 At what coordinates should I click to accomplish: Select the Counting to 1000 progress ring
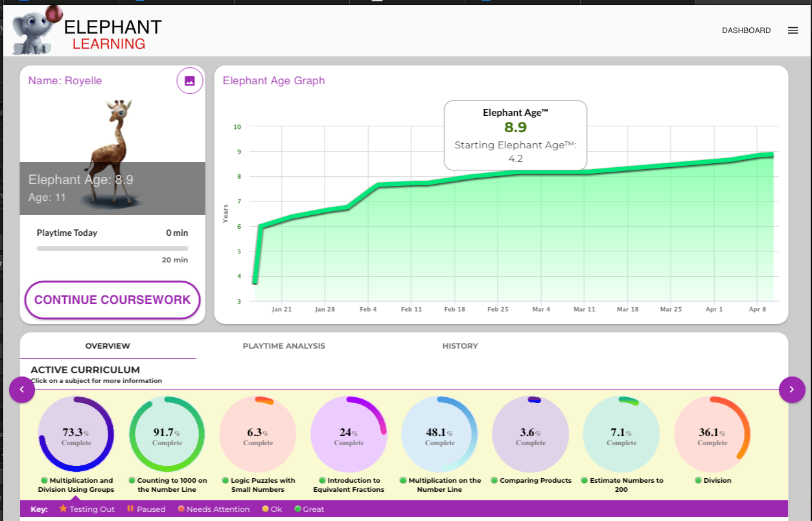[167, 434]
